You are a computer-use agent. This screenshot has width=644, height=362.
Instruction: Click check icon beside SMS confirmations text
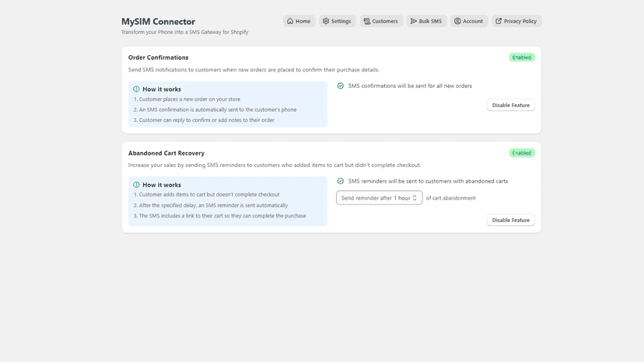pos(341,85)
